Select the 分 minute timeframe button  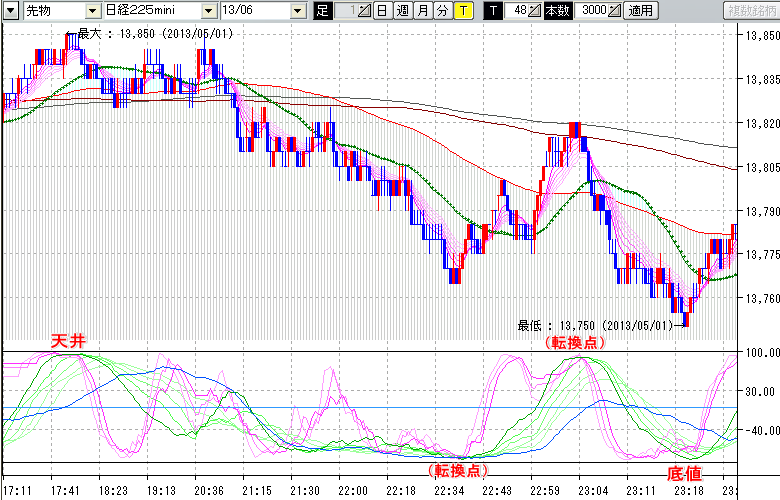tap(442, 11)
